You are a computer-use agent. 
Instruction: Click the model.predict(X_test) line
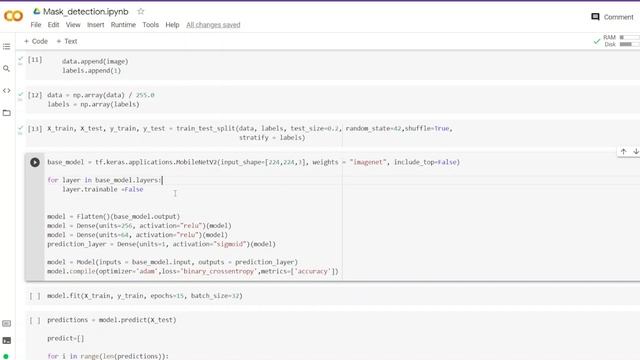point(112,320)
